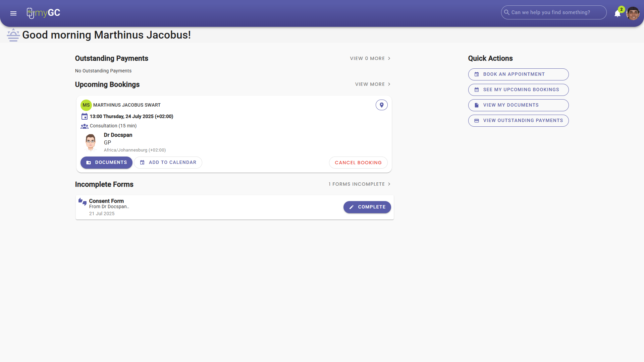Screen dimensions: 644x362
Task: Open notifications bell with badge
Action: 617,13
